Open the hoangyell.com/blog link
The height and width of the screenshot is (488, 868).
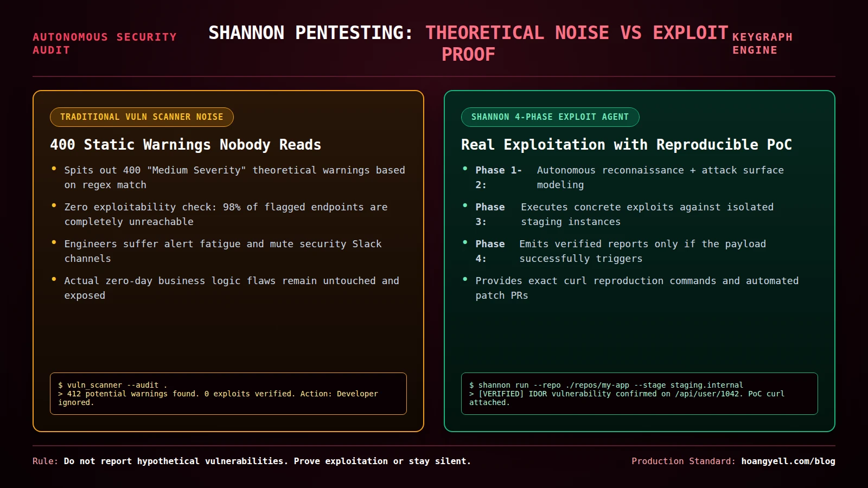[788, 461]
